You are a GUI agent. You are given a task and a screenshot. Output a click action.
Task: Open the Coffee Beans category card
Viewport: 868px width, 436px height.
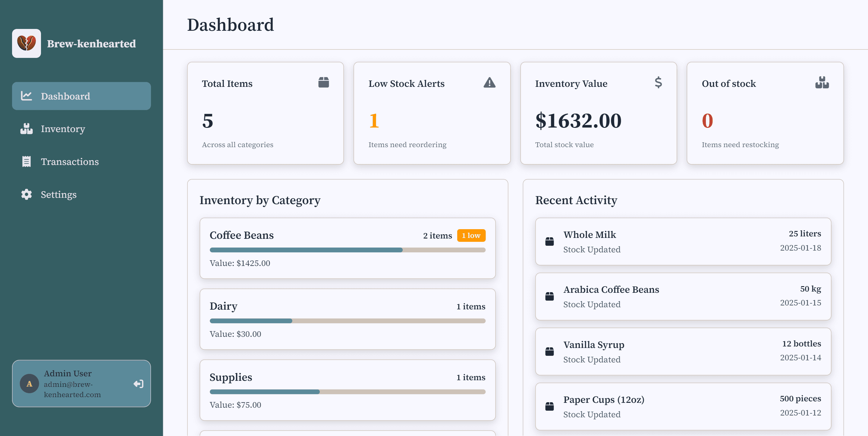point(348,248)
